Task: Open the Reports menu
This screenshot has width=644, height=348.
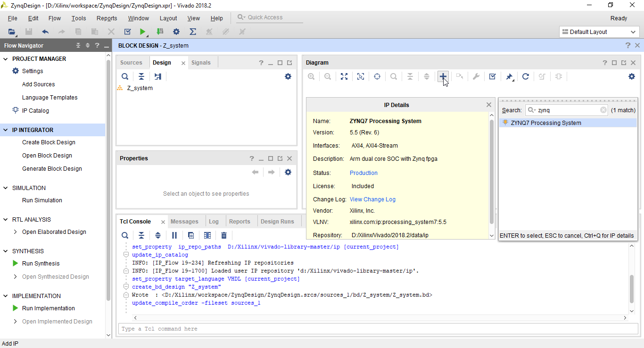Action: point(107,18)
